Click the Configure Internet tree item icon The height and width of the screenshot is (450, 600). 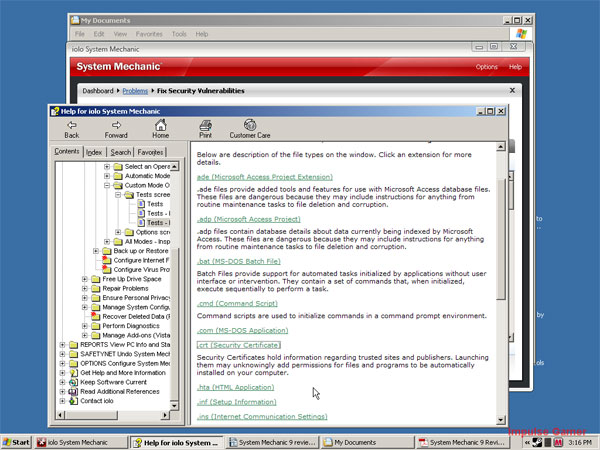tap(106, 260)
